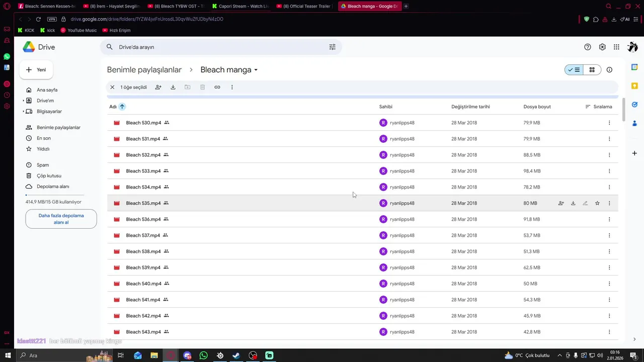Toggle sort direction arrow next to Adı

point(122,107)
